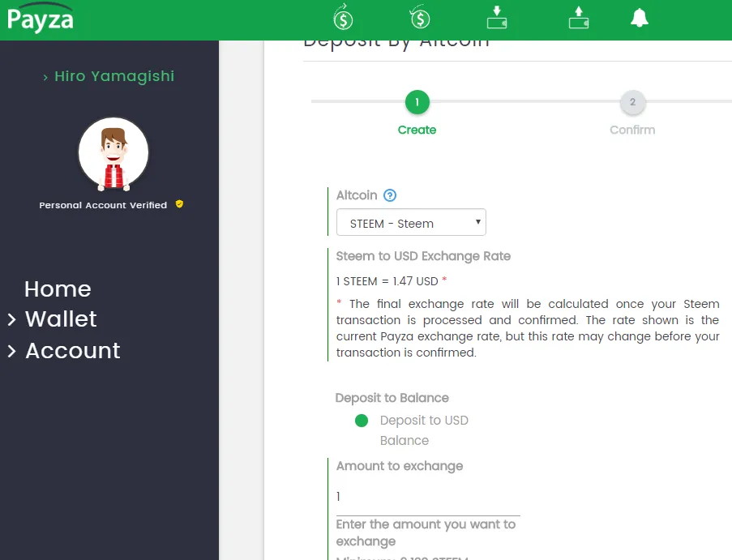This screenshot has width=732, height=560.
Task: Click the Confirm step label
Action: click(632, 130)
